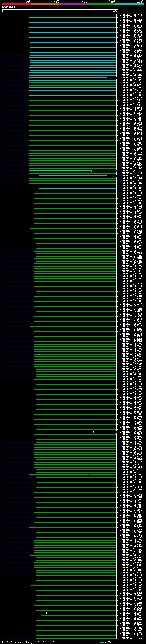Select the BP039002 query label

coord(8,7)
